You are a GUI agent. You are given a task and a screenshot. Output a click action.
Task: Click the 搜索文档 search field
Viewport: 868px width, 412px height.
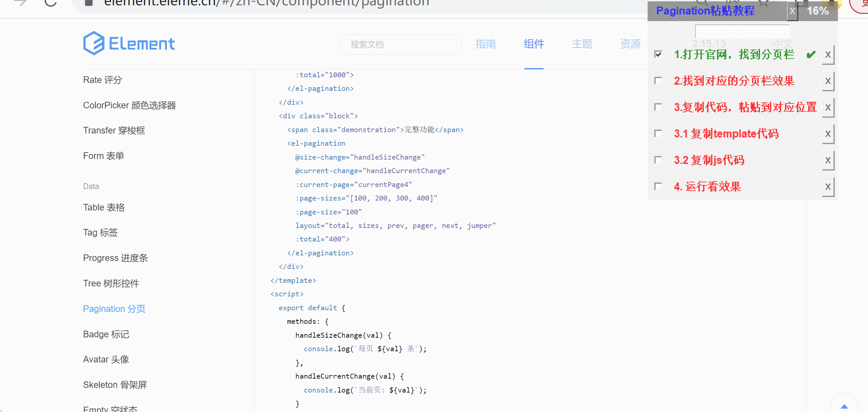(401, 45)
